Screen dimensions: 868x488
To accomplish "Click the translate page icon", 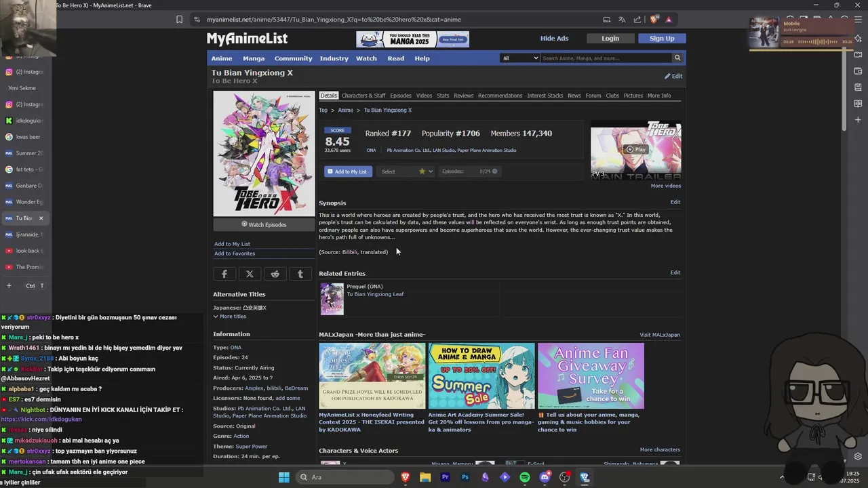I will [622, 20].
